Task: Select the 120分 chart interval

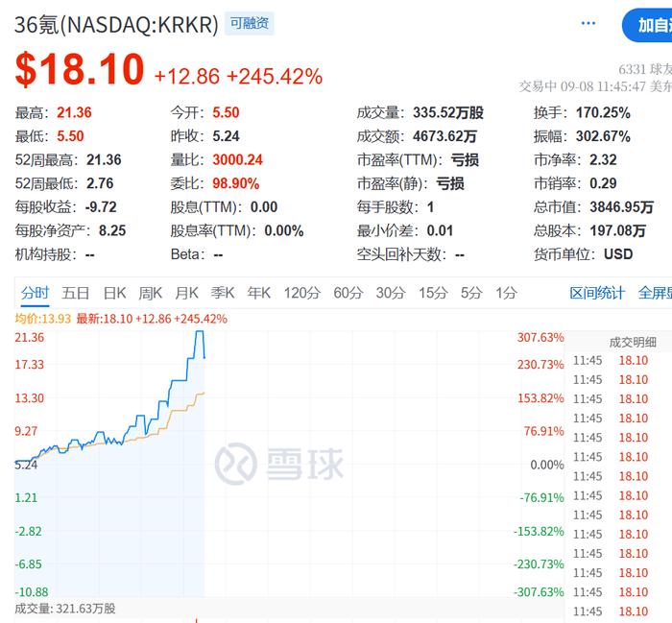Action: tap(302, 293)
